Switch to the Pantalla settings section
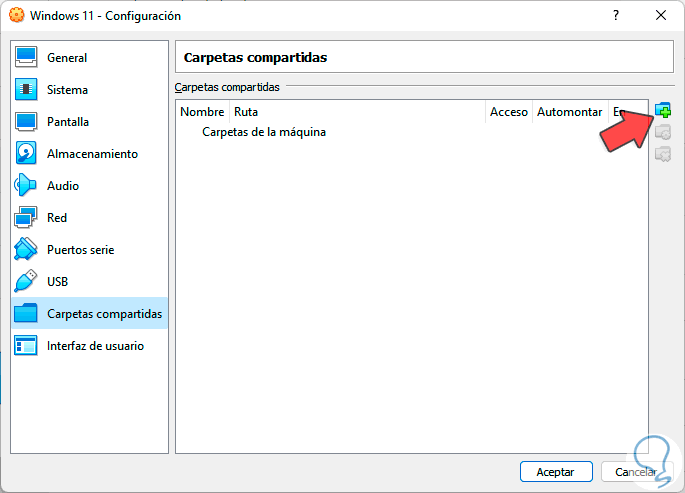The width and height of the screenshot is (685, 493). coord(68,122)
